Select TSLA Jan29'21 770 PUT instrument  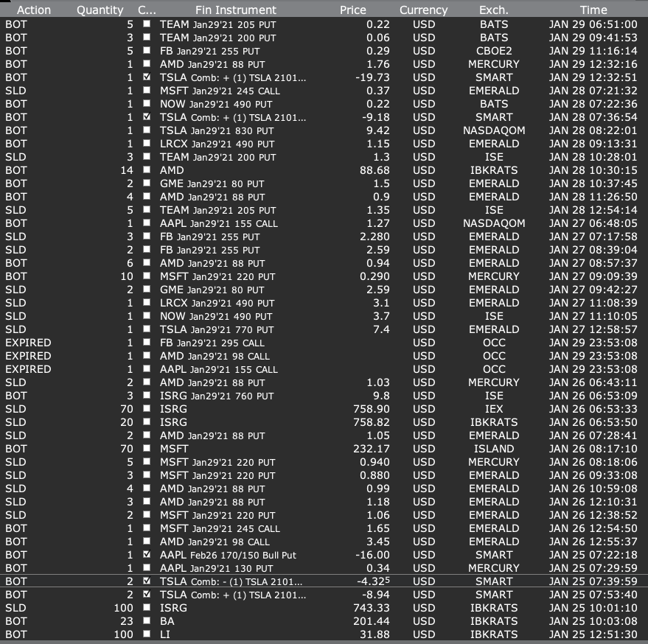[217, 329]
